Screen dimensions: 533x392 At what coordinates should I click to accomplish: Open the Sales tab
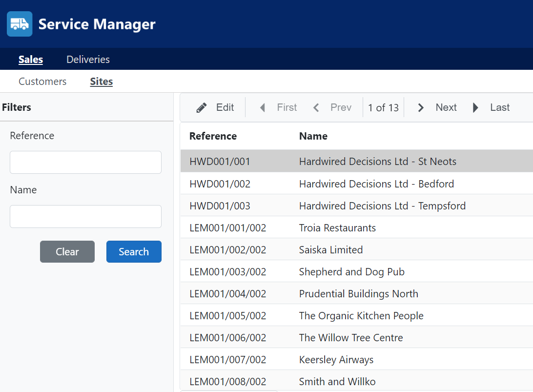pyautogui.click(x=30, y=59)
